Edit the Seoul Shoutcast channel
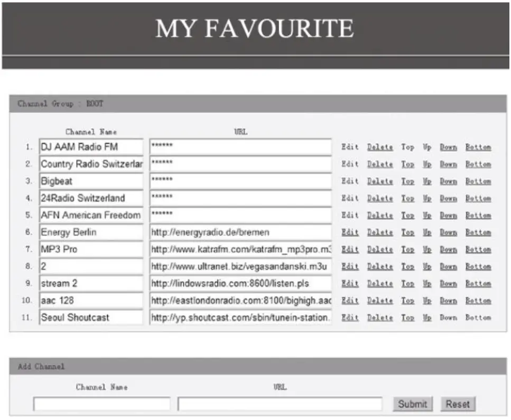The height and width of the screenshot is (420, 511). (x=350, y=318)
